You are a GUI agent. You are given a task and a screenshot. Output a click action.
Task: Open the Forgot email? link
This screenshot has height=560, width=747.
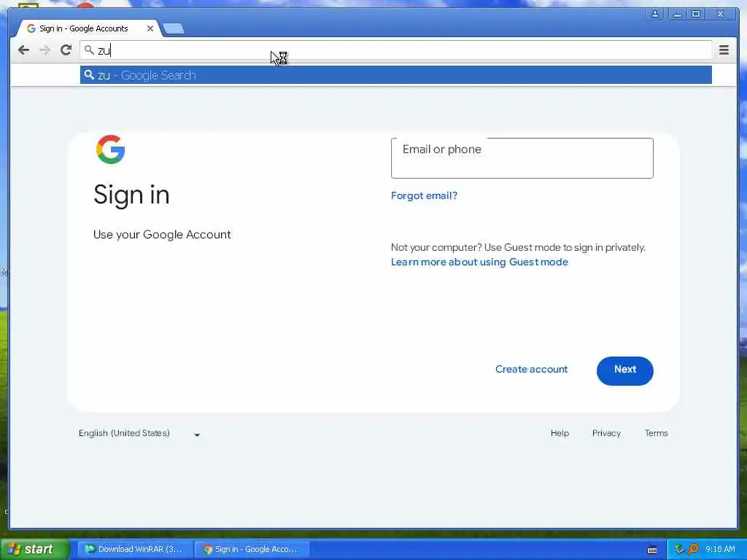pos(424,195)
